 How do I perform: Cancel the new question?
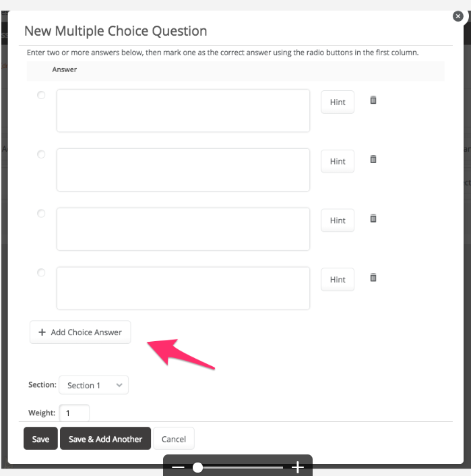[174, 438]
